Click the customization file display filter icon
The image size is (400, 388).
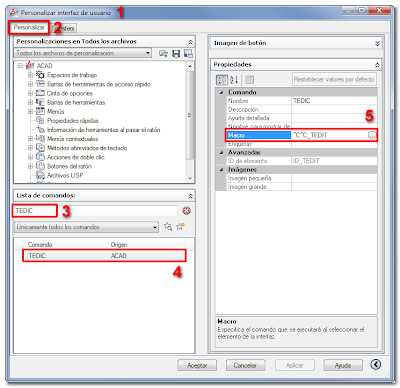[x=188, y=53]
